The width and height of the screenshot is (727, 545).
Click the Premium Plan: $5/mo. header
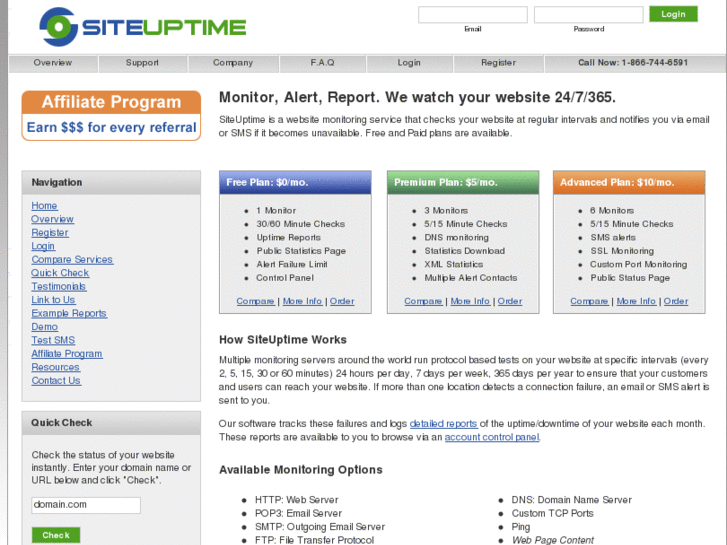(463, 182)
